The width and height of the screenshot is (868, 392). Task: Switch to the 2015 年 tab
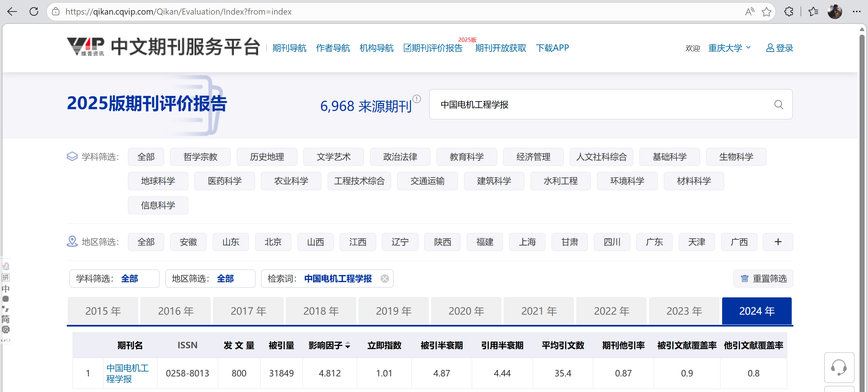[x=103, y=311]
